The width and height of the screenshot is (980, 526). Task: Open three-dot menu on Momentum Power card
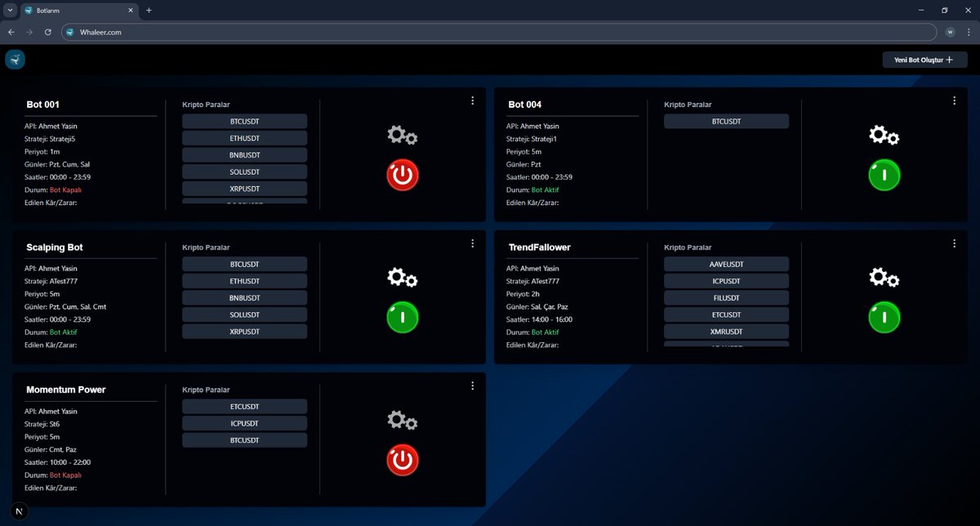coord(472,386)
